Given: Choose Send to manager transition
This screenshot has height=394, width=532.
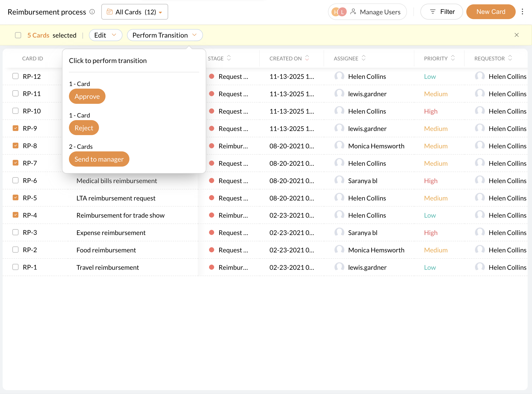Looking at the screenshot, I should pos(99,159).
